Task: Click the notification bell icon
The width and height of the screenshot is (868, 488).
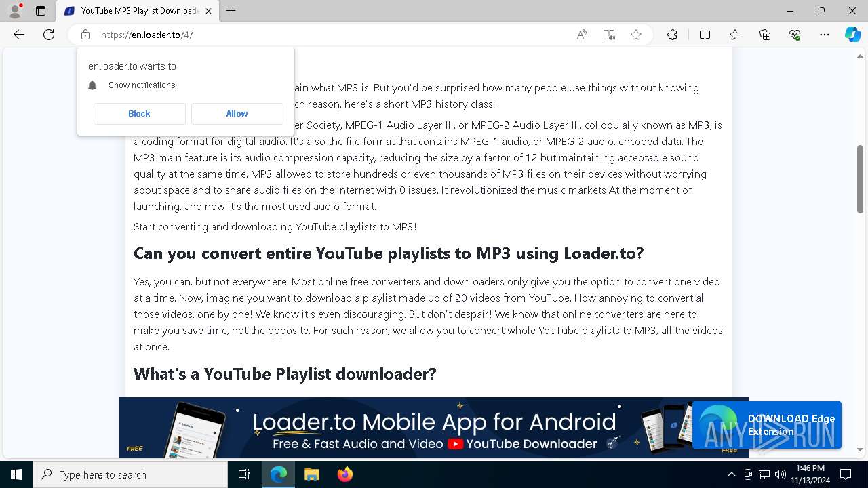Action: pos(93,85)
